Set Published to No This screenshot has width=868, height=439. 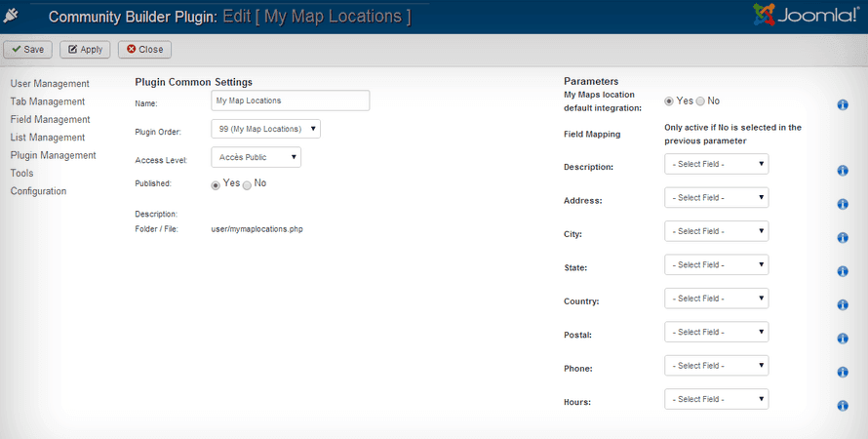pyautogui.click(x=247, y=184)
